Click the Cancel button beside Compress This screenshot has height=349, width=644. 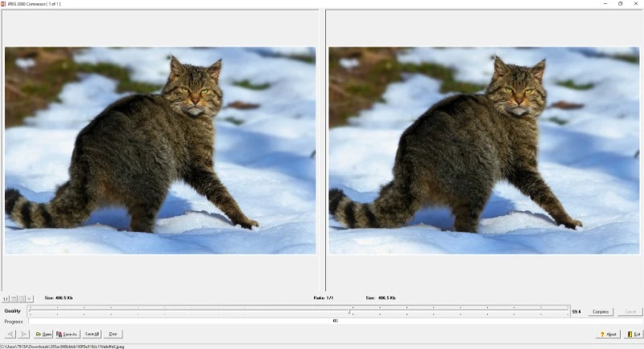pos(630,311)
